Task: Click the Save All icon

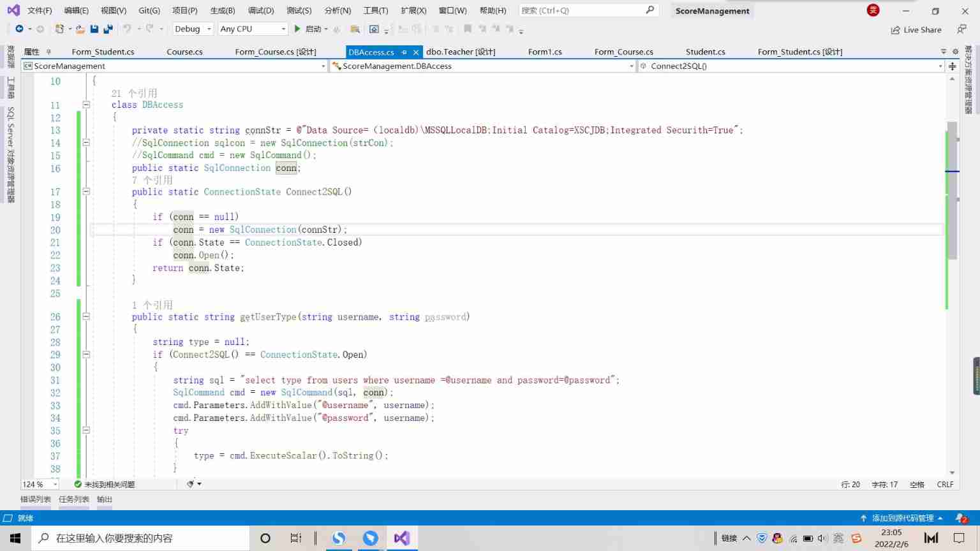Action: (108, 29)
